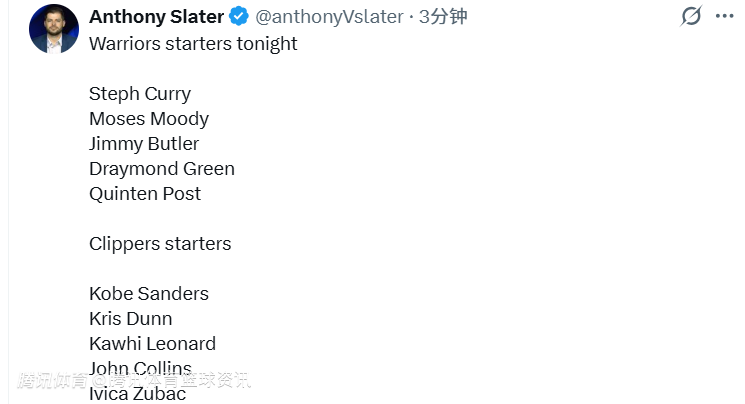Screen dimensions: 745x404
Task: Click the 'Clippers starters' heading text
Action: click(160, 243)
